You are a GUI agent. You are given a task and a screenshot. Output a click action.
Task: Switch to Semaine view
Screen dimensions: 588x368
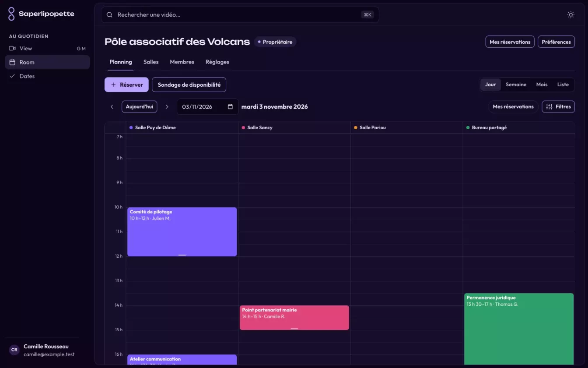click(x=516, y=85)
